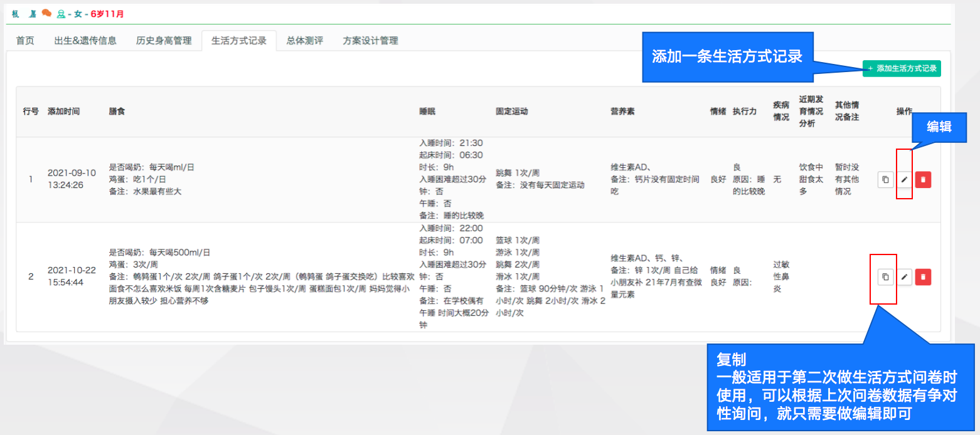Click the 过敏性鼻炎 disease cell
980x435 pixels.
(x=781, y=276)
